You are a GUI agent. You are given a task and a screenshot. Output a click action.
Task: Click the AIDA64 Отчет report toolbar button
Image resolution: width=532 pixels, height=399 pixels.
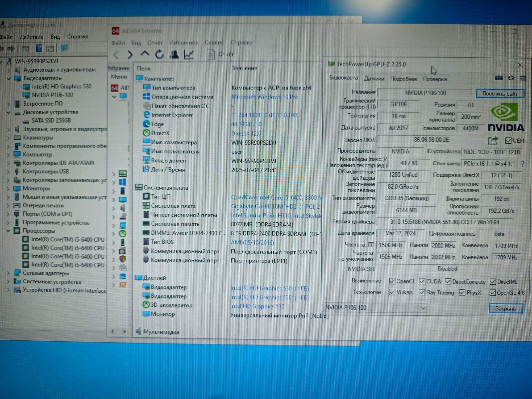[220, 55]
